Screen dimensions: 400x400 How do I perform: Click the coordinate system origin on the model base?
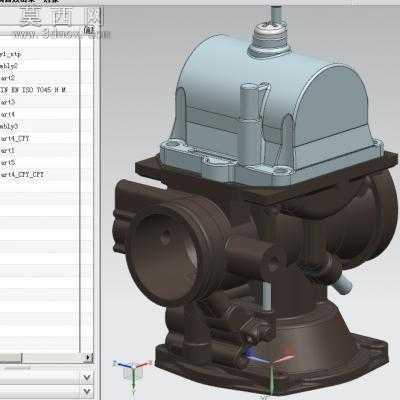pyautogui.click(x=272, y=364)
